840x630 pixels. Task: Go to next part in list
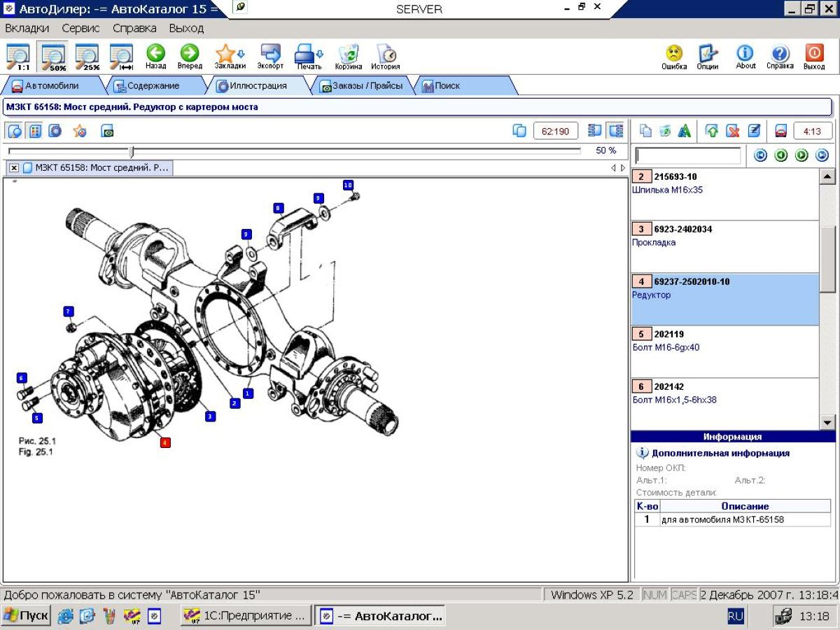point(801,155)
